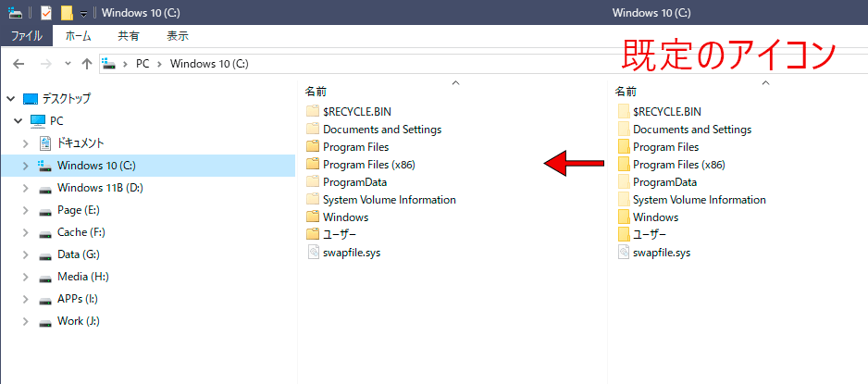The height and width of the screenshot is (384, 868).
Task: Expand the Cache (F:) tree node
Action: [26, 232]
